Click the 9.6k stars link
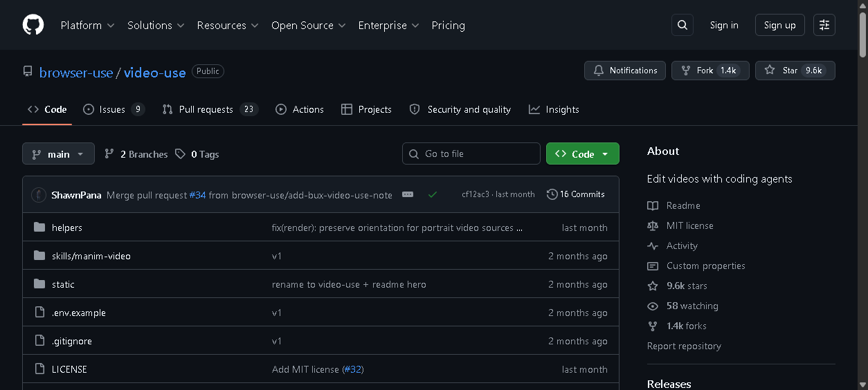The width and height of the screenshot is (868, 390). [677, 286]
